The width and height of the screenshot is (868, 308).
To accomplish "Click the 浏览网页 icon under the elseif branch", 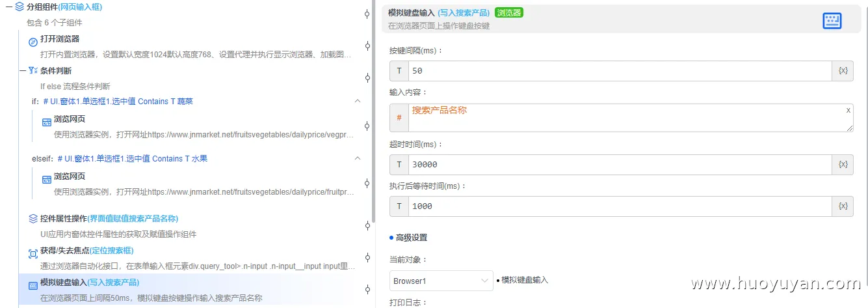I will coord(47,179).
